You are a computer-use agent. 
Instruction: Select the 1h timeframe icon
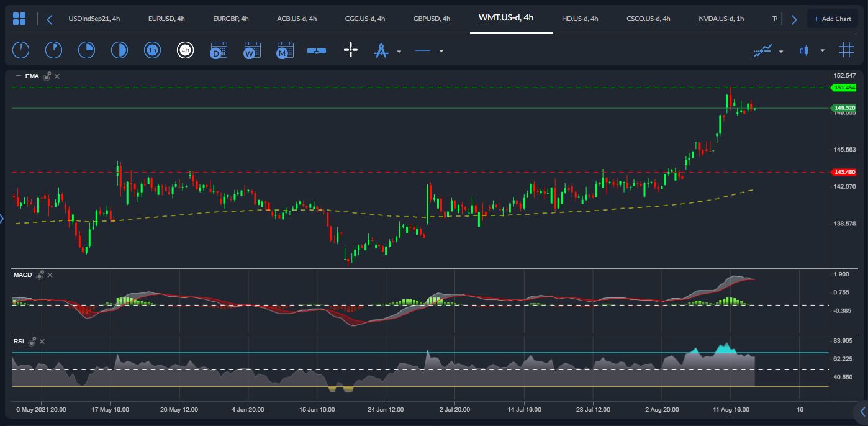point(152,50)
